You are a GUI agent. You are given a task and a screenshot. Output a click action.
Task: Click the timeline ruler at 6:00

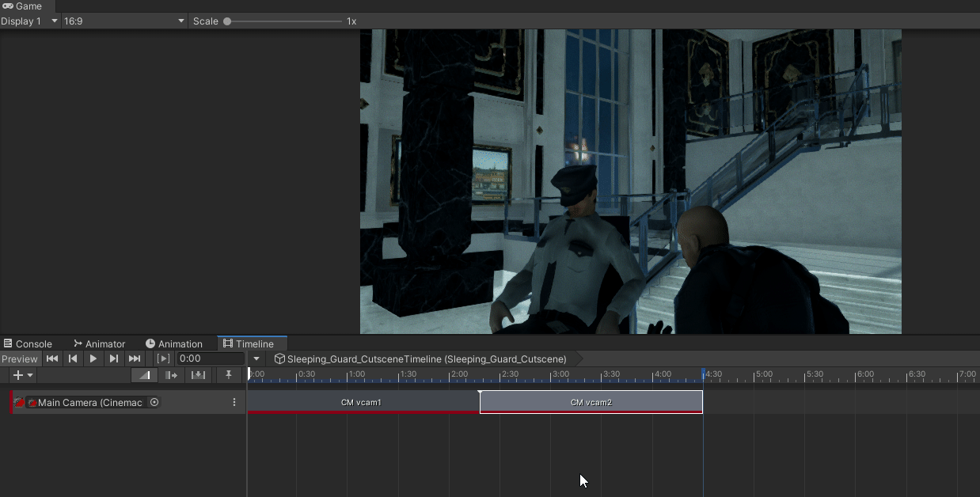tap(865, 374)
